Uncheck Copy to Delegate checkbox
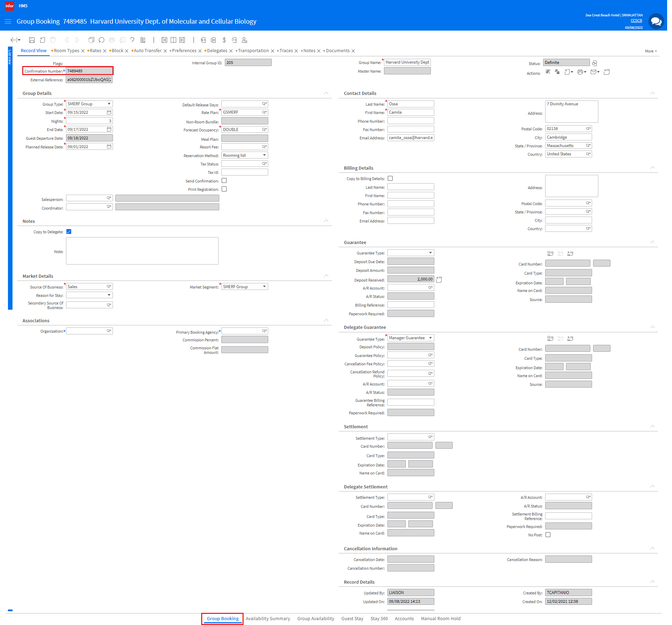The width and height of the screenshot is (672, 625). (69, 232)
